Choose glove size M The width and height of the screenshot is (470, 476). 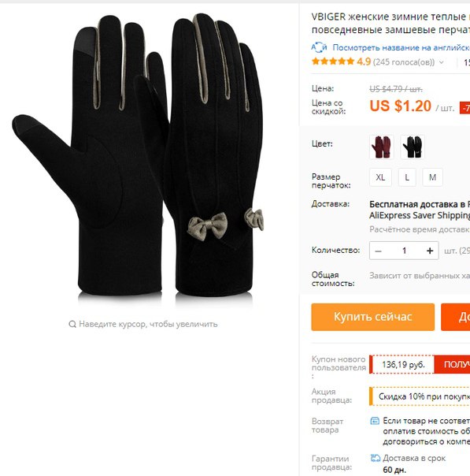pyautogui.click(x=432, y=177)
